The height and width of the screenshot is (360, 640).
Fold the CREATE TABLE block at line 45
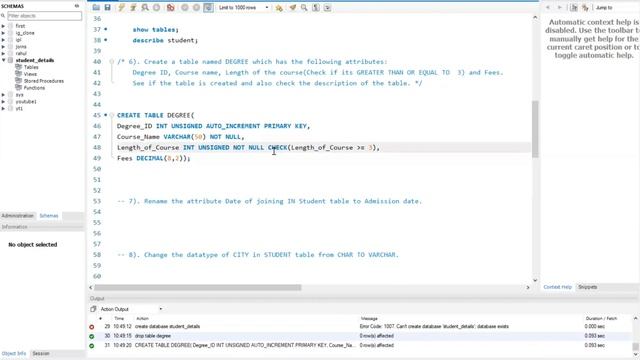point(111,115)
